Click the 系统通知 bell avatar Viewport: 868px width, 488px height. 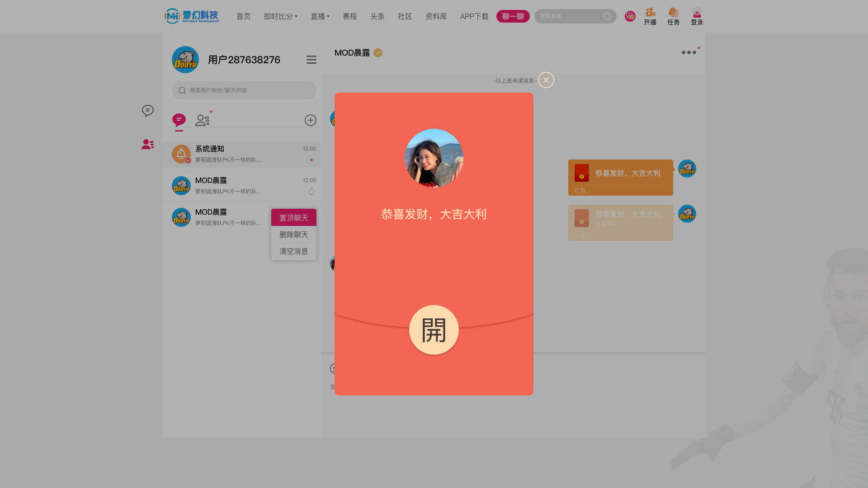click(181, 154)
